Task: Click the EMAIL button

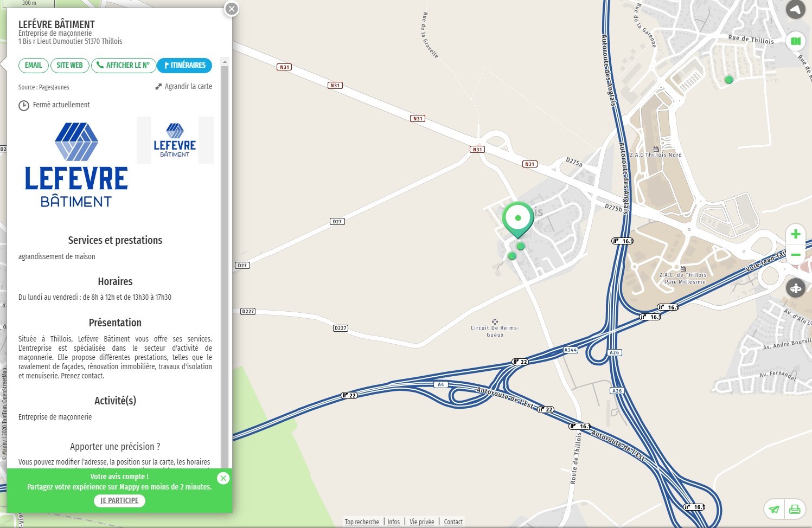Action: pyautogui.click(x=33, y=65)
